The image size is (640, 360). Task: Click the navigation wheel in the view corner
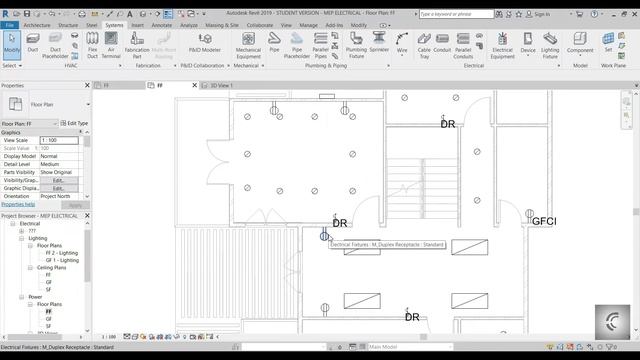[x=627, y=101]
